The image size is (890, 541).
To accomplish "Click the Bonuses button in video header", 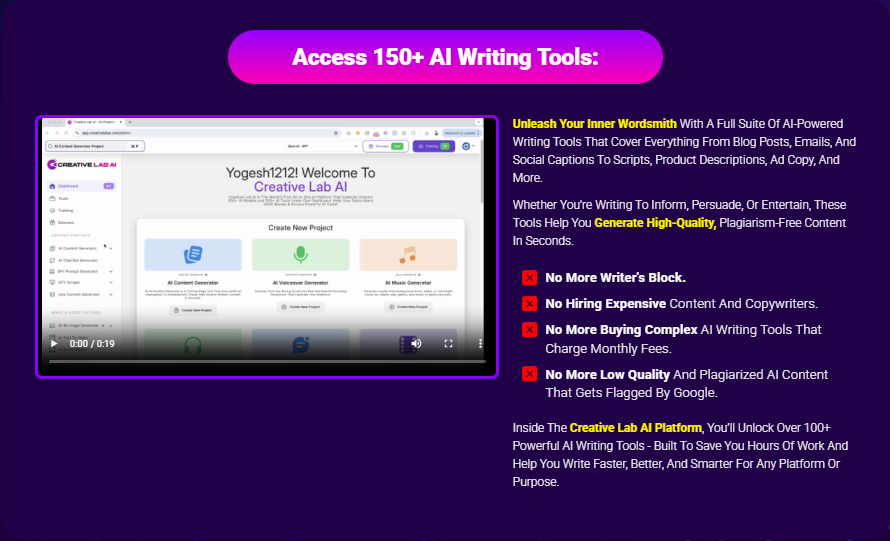I will click(x=385, y=146).
